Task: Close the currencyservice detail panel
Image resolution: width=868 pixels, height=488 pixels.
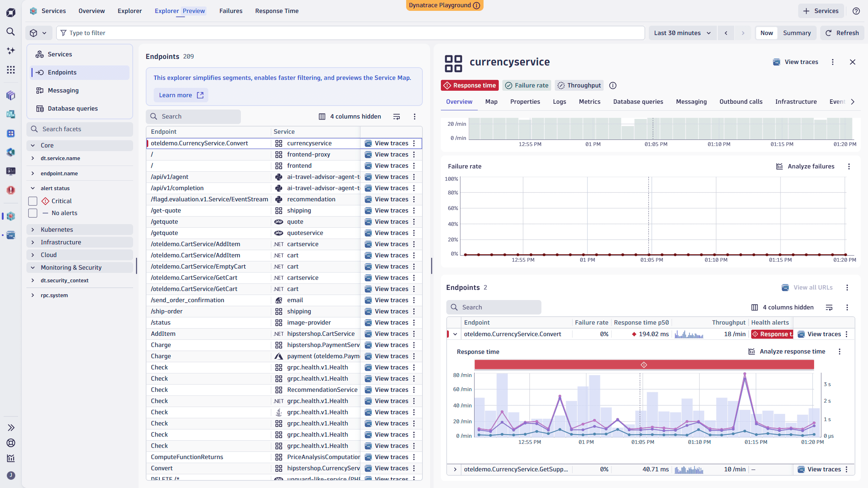Action: click(852, 62)
